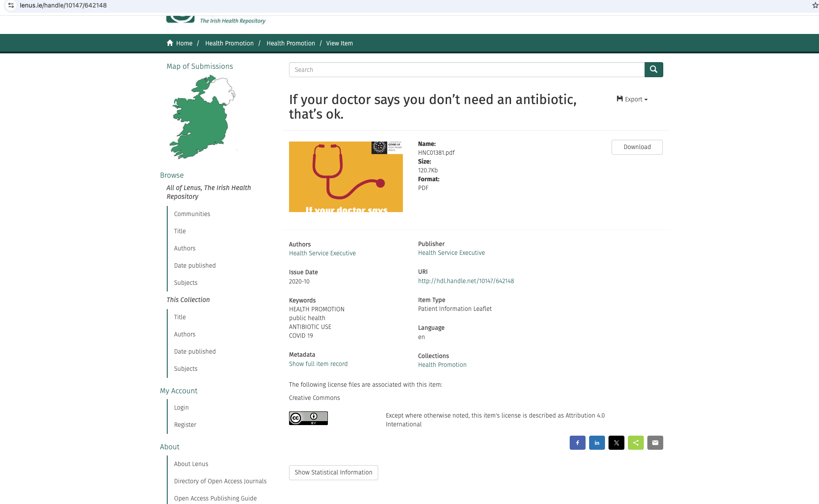
Task: Click the green ShareThis icon
Action: pyautogui.click(x=635, y=443)
